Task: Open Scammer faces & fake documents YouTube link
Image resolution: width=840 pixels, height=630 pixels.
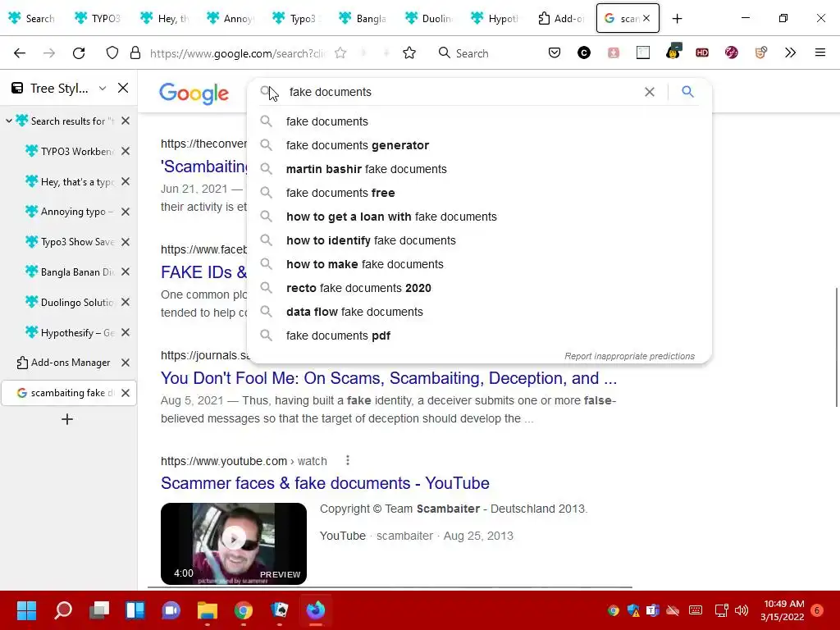Action: tap(325, 483)
